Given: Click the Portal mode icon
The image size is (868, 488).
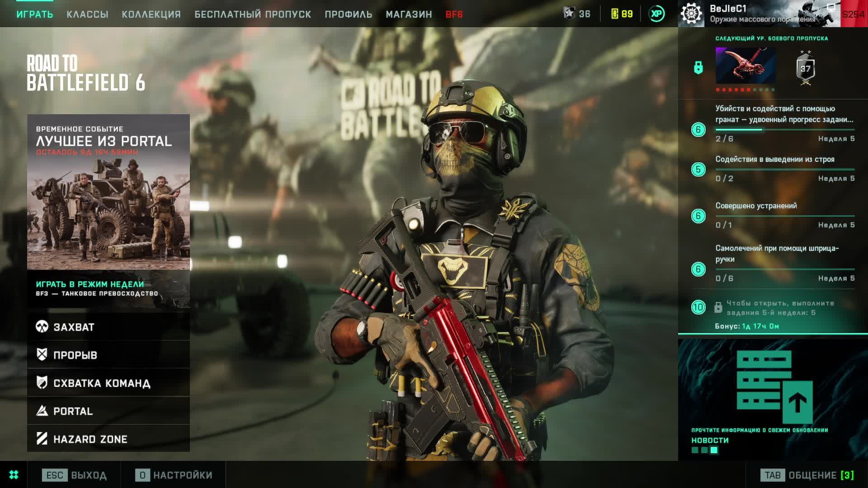Looking at the screenshot, I should (42, 410).
